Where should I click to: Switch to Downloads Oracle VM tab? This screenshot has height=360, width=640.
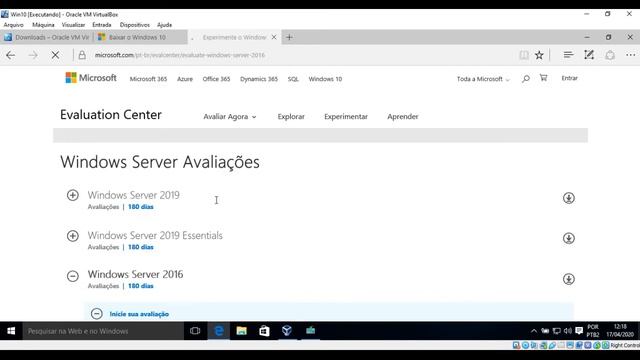click(x=47, y=37)
